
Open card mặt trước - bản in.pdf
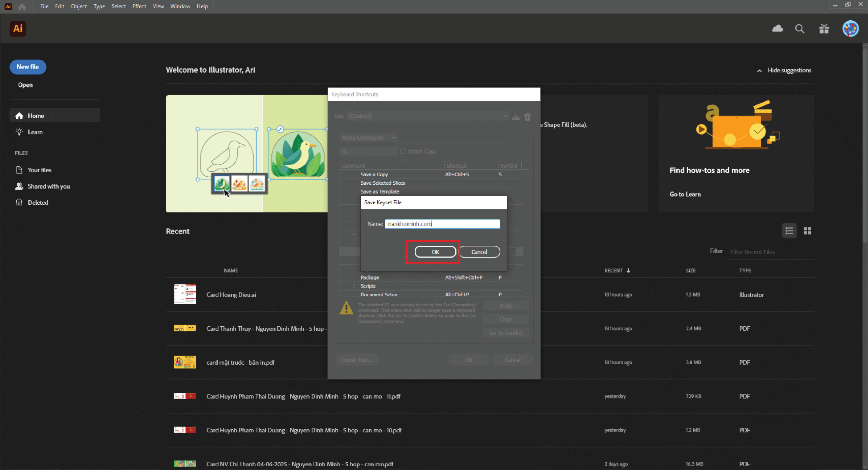240,362
